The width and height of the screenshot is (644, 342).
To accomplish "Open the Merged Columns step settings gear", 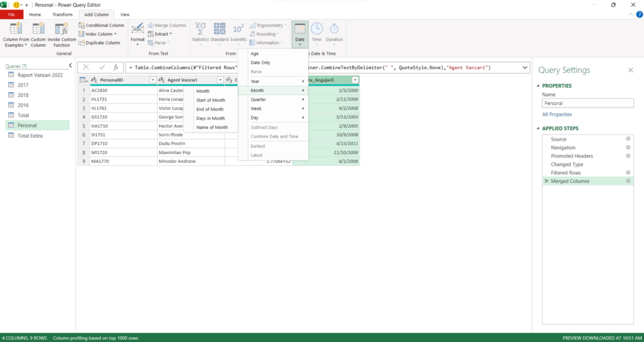I will (x=628, y=181).
